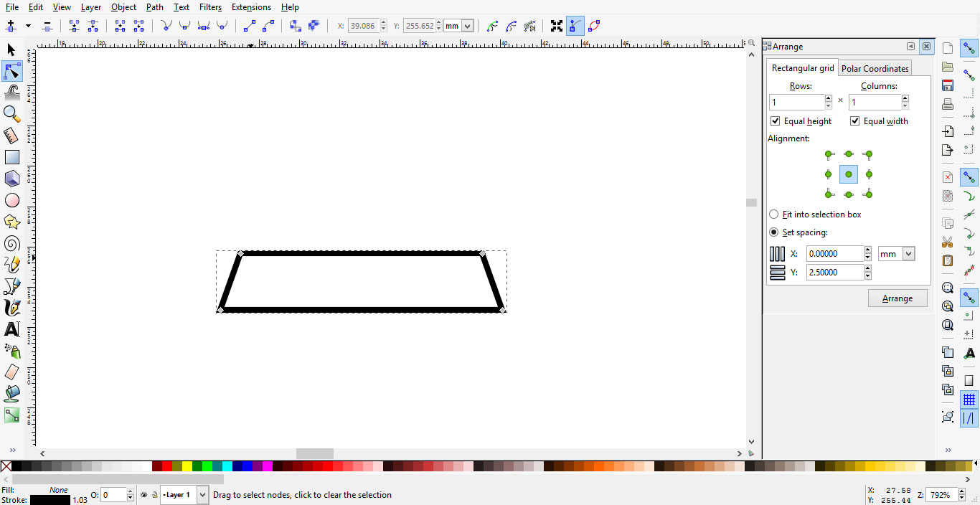Select the Rectangle tool

(11, 157)
